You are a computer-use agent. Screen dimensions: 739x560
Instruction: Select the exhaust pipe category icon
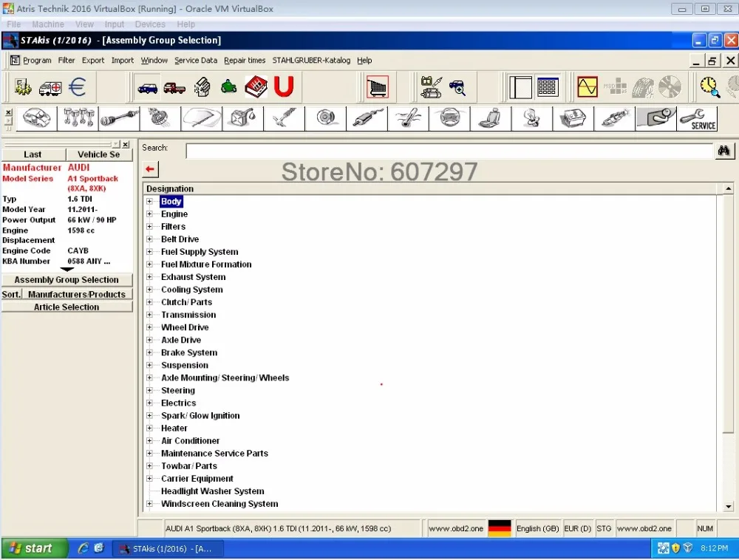point(367,118)
